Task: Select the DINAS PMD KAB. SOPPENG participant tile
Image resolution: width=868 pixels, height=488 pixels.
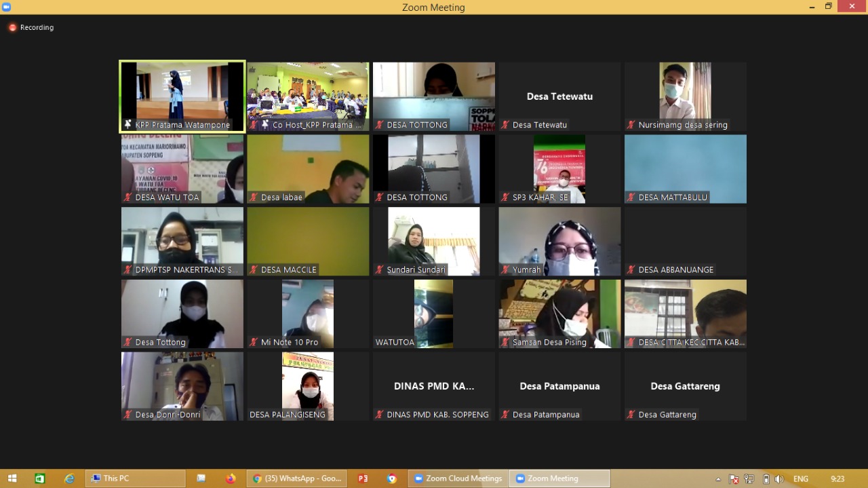Action: (x=433, y=386)
